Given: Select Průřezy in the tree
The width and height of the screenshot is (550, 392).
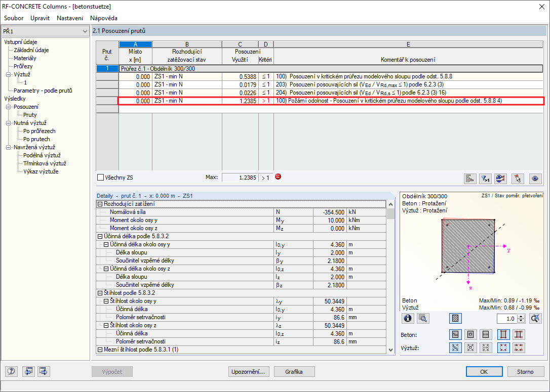Looking at the screenshot, I should pos(23,66).
